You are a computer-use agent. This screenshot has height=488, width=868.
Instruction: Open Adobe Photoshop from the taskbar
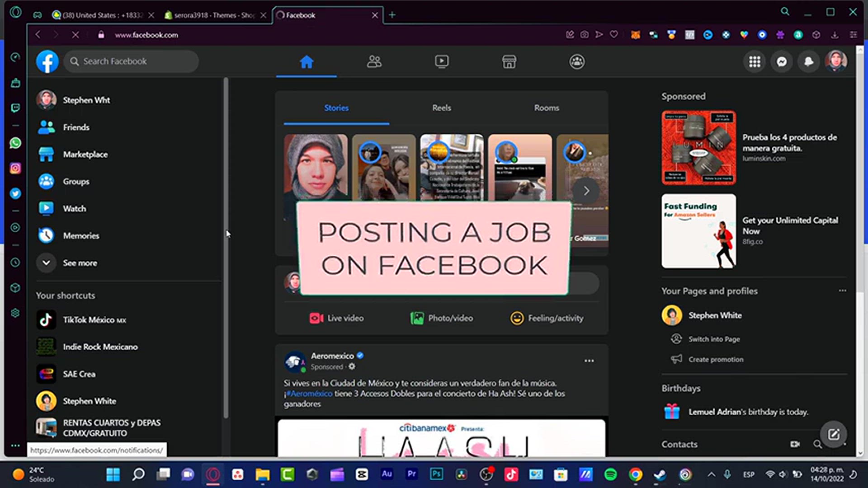[x=436, y=474]
